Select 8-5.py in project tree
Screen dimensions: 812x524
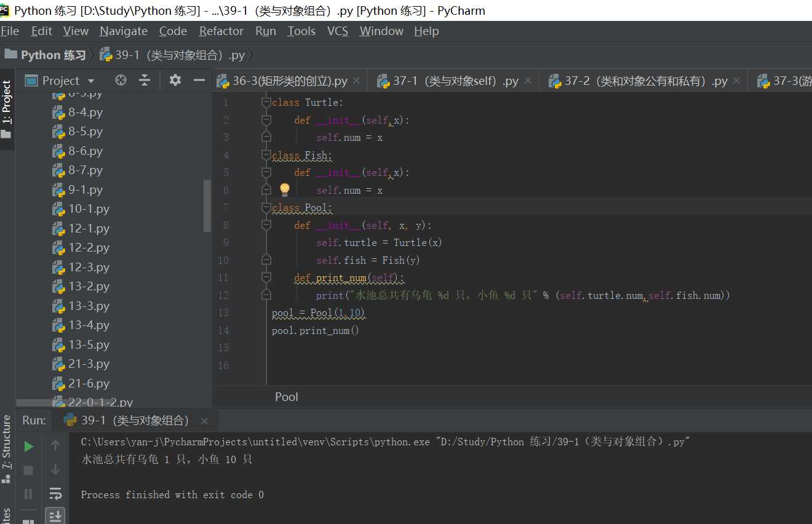click(x=78, y=131)
